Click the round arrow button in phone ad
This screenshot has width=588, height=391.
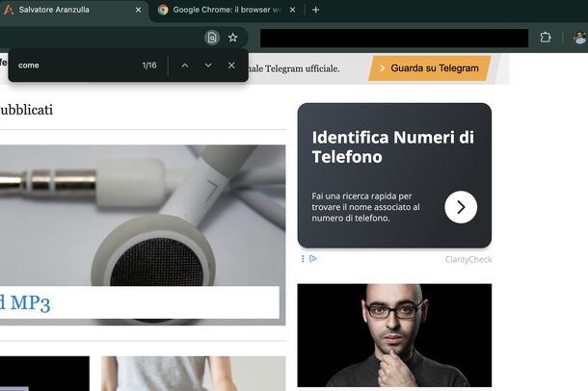461,207
